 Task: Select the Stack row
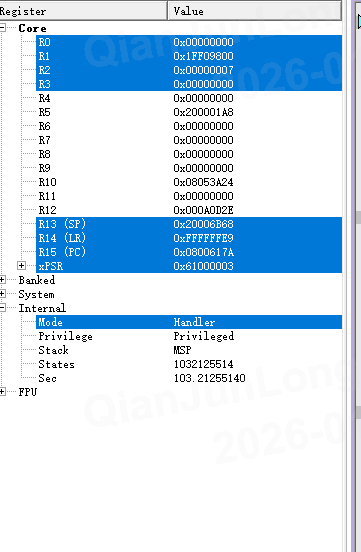pos(189,350)
